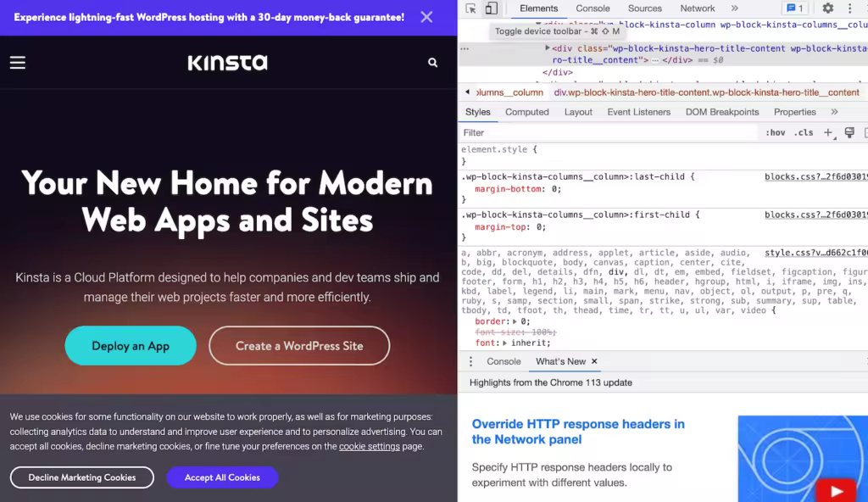Open the style.css source link
Image resolution: width=868 pixels, height=502 pixels.
[816, 253]
